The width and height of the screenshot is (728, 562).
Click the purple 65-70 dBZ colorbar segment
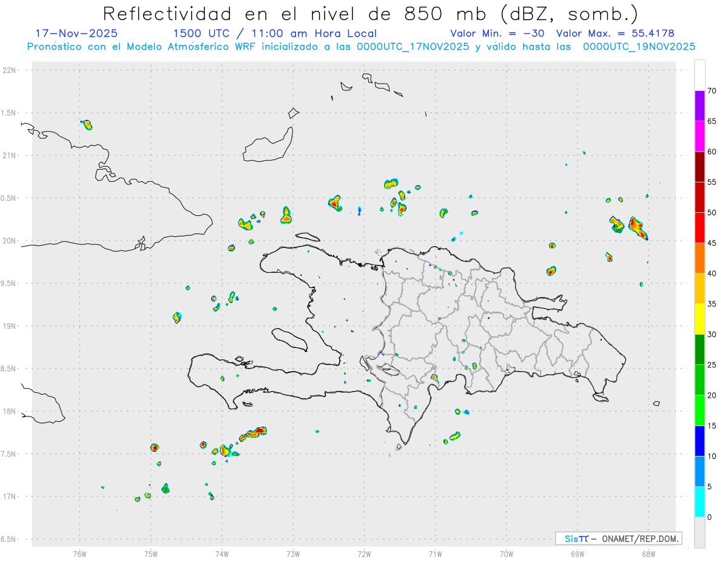click(x=699, y=105)
